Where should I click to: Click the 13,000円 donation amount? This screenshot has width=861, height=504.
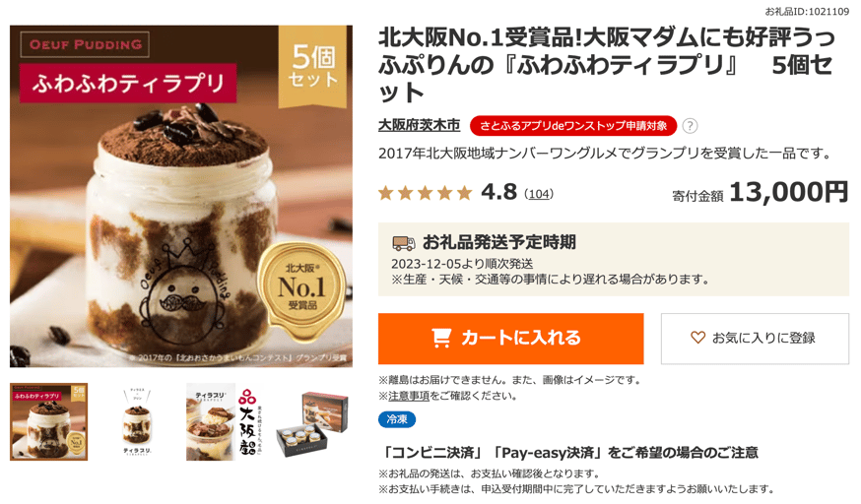click(788, 193)
